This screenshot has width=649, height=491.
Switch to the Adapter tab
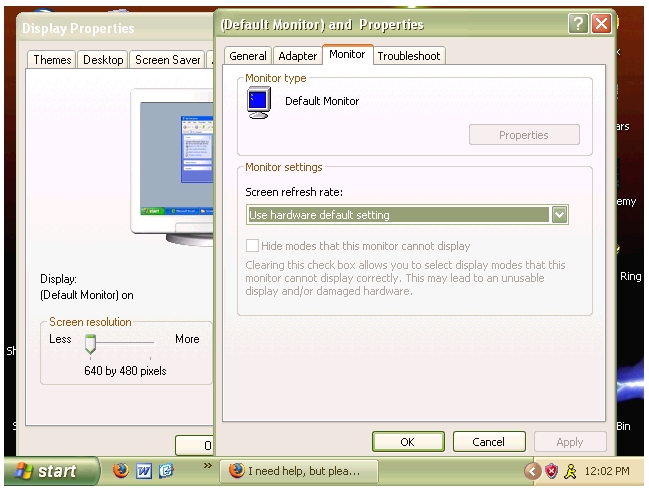click(x=298, y=56)
